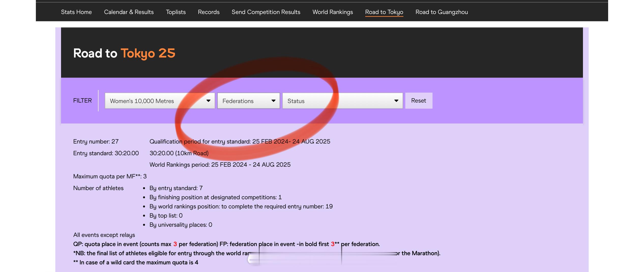Select the 'Qualification period for entry standard' line
Viewport: 644px width, 272px height.
(240, 141)
